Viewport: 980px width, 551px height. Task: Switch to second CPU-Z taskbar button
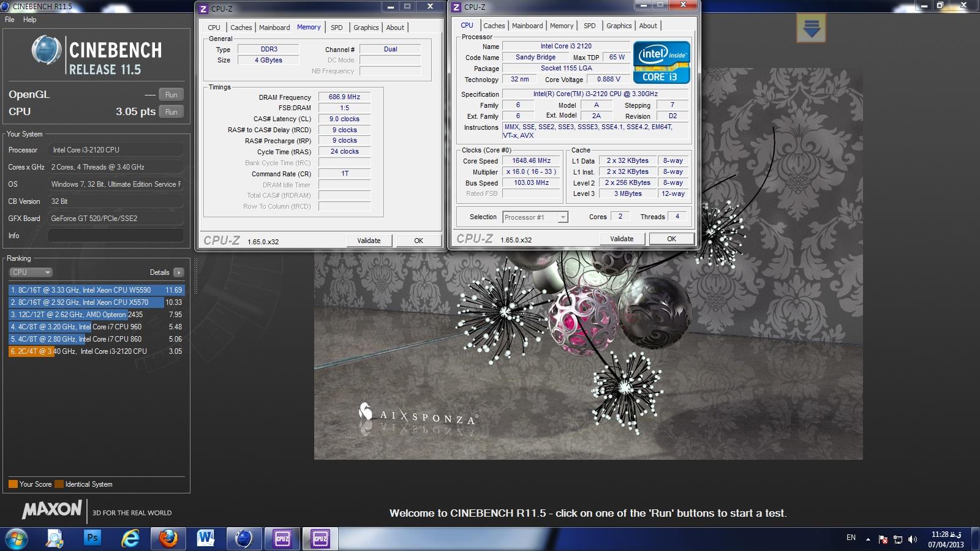pyautogui.click(x=320, y=539)
